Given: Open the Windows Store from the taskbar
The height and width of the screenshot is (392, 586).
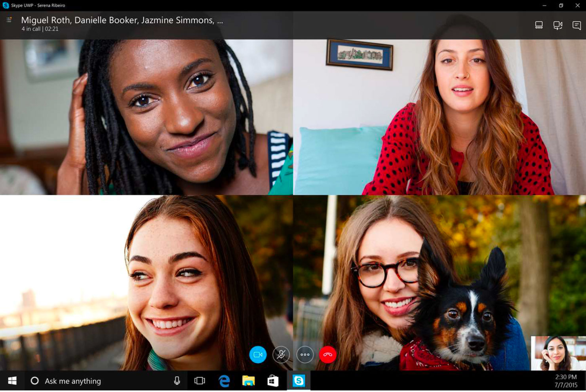Looking at the screenshot, I should pyautogui.click(x=273, y=381).
